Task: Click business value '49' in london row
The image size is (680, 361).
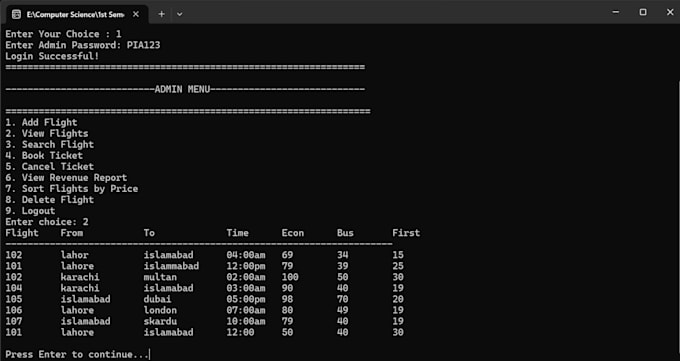Action: click(x=343, y=310)
